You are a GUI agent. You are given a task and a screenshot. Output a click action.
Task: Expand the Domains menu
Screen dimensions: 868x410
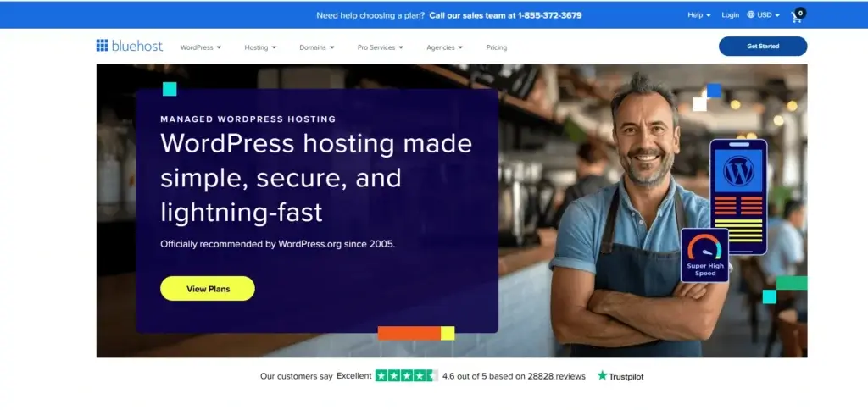pyautogui.click(x=317, y=47)
